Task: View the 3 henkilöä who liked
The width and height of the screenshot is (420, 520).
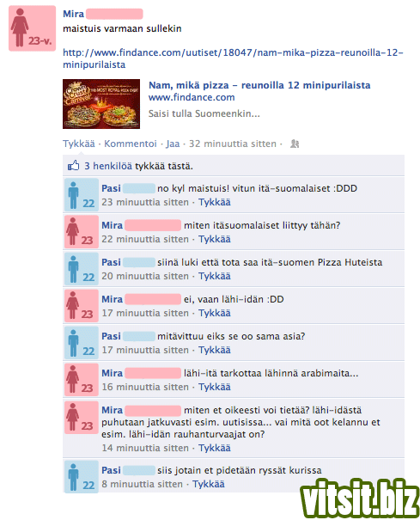Action: point(108,166)
